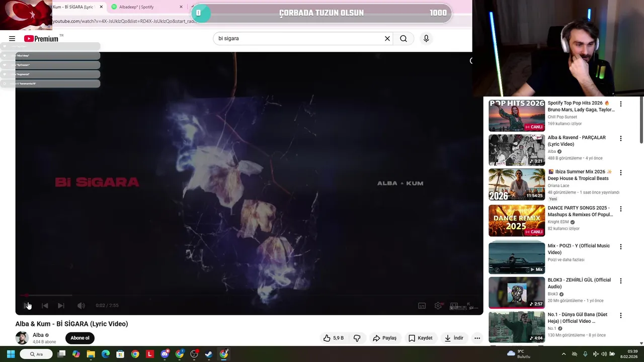Skip to previous video in player

click(x=45, y=306)
